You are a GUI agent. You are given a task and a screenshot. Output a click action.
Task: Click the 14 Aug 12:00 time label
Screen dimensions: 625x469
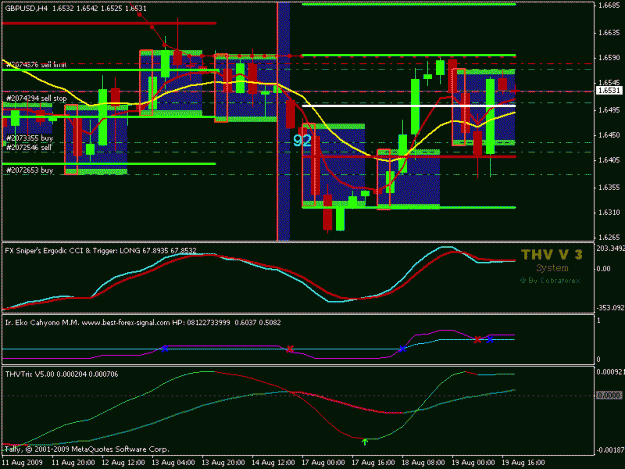coord(273,463)
